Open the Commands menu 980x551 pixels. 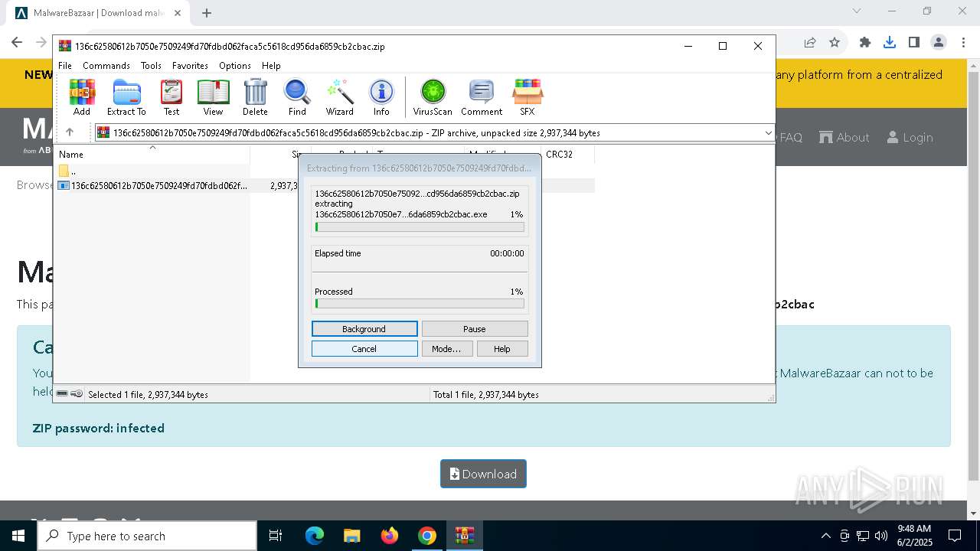tap(106, 66)
